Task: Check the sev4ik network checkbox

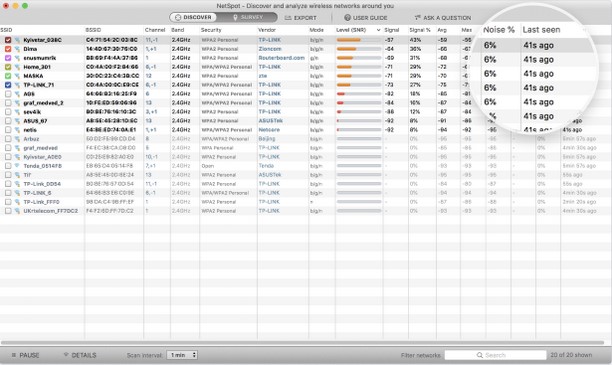Action: point(8,112)
